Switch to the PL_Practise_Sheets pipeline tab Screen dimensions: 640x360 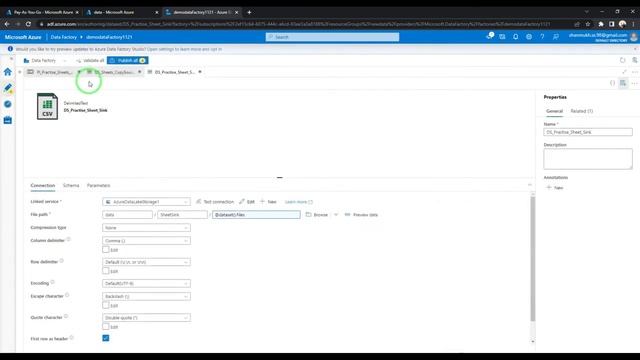pyautogui.click(x=51, y=72)
